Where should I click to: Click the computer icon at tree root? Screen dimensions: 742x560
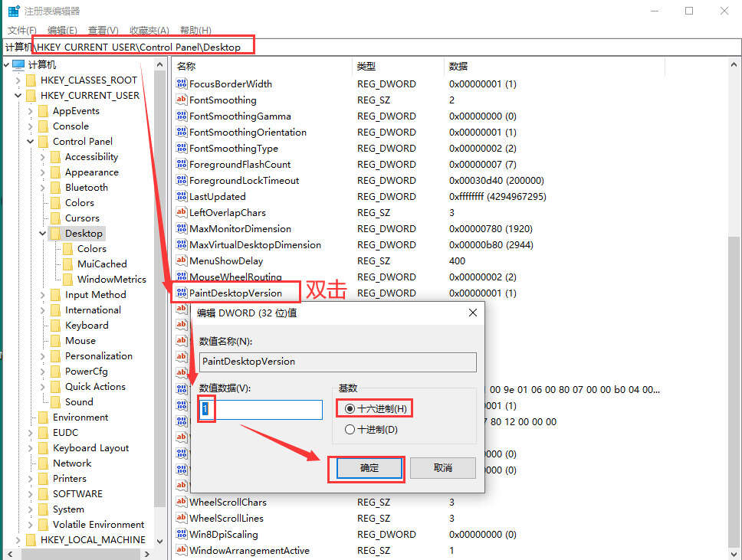18,64
